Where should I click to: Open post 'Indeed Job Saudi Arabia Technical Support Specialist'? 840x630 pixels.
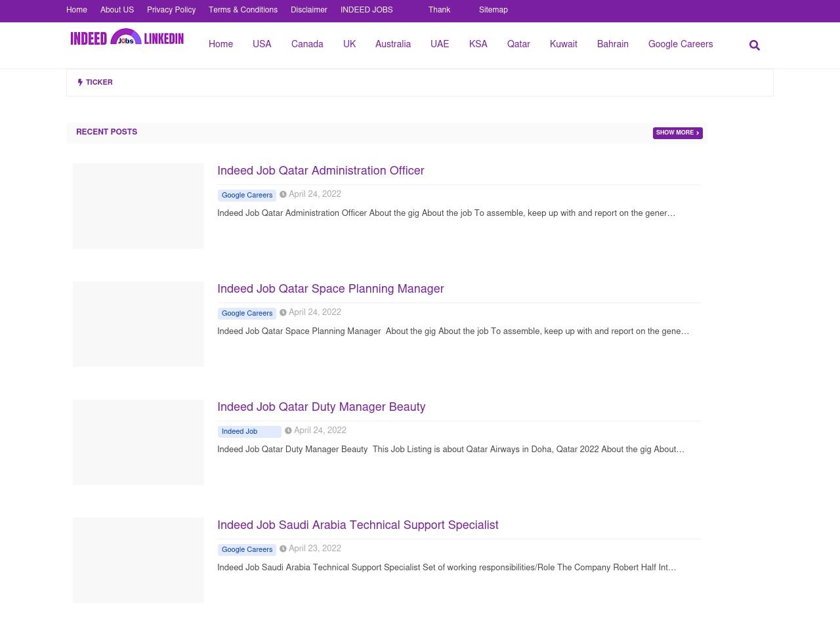pos(358,525)
